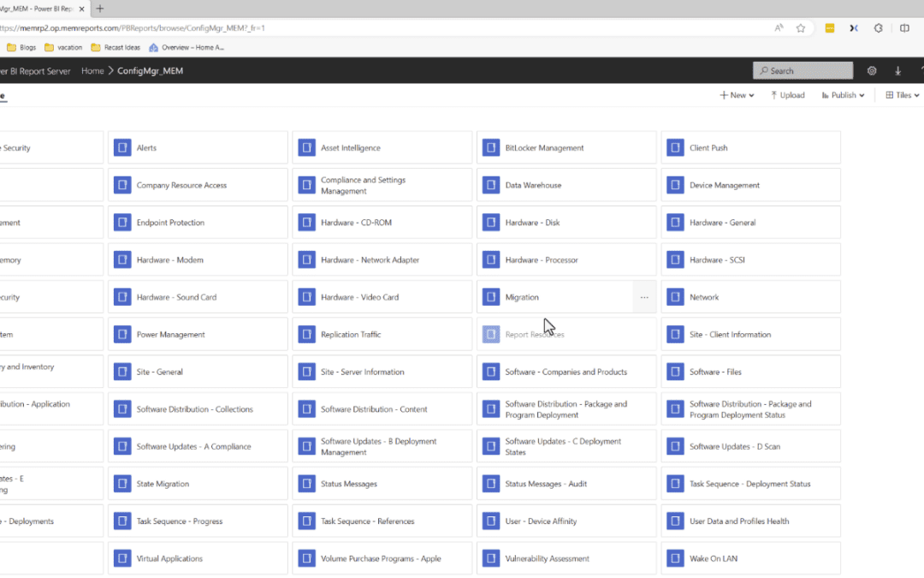The height and width of the screenshot is (578, 924).
Task: Click the Replication Traffic folder icon
Action: [306, 335]
